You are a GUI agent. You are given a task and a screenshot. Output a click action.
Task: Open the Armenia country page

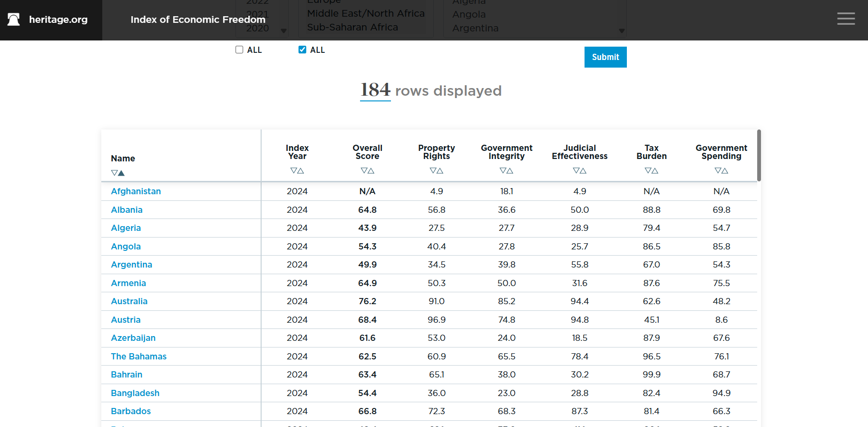[x=128, y=283]
